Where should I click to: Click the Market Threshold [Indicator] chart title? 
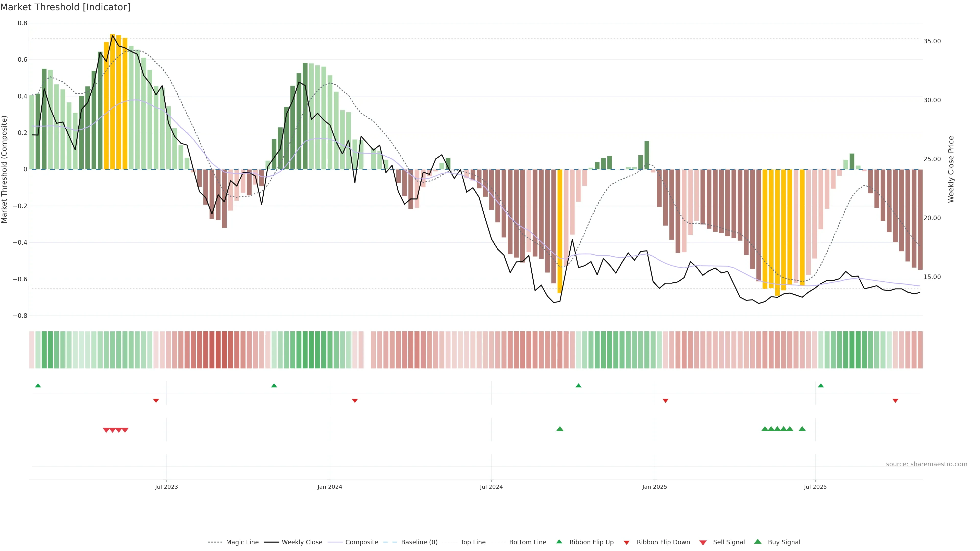[65, 7]
